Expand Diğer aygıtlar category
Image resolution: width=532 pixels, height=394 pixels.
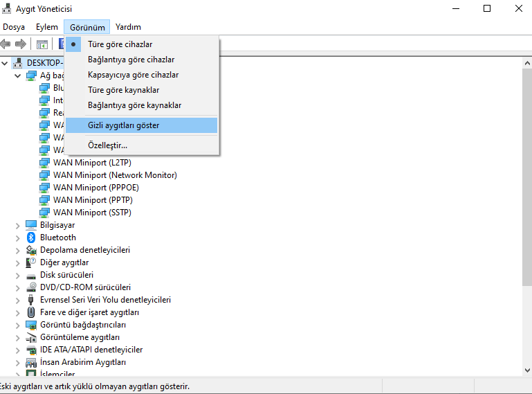coord(18,263)
